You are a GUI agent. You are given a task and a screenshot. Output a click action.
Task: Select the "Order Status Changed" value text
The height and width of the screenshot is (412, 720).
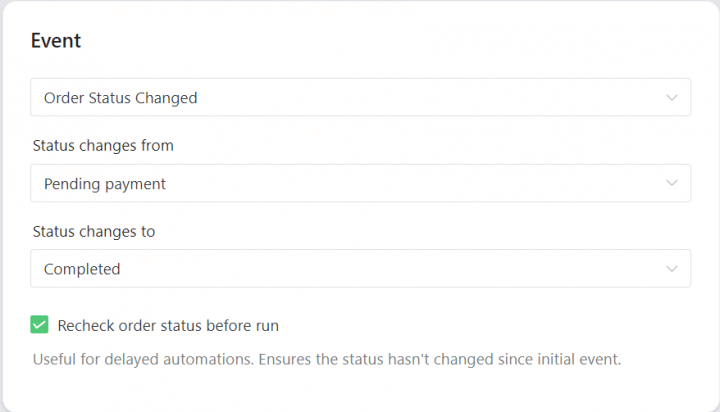tap(121, 98)
